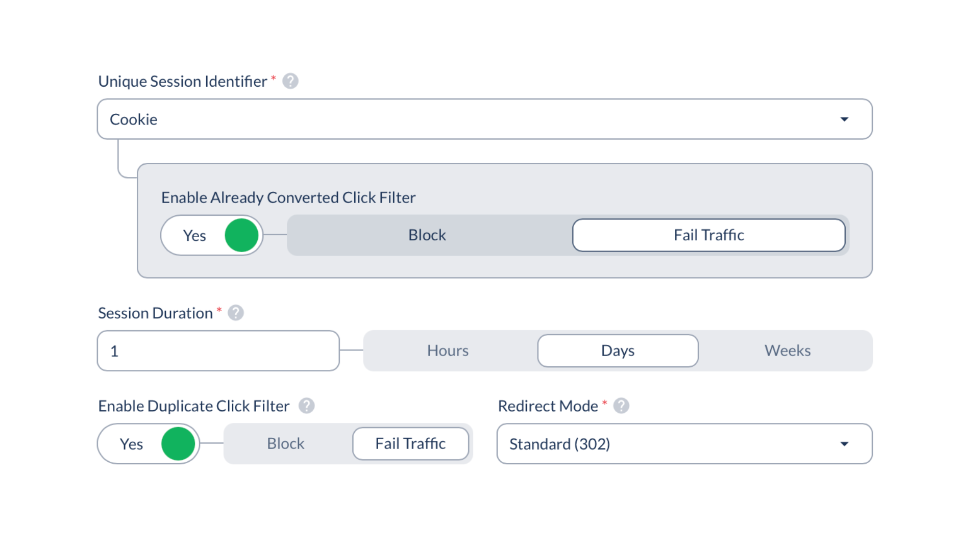980x551 pixels.
Task: Choose Fail Traffic for Already Converted Filter
Action: pyautogui.click(x=709, y=235)
